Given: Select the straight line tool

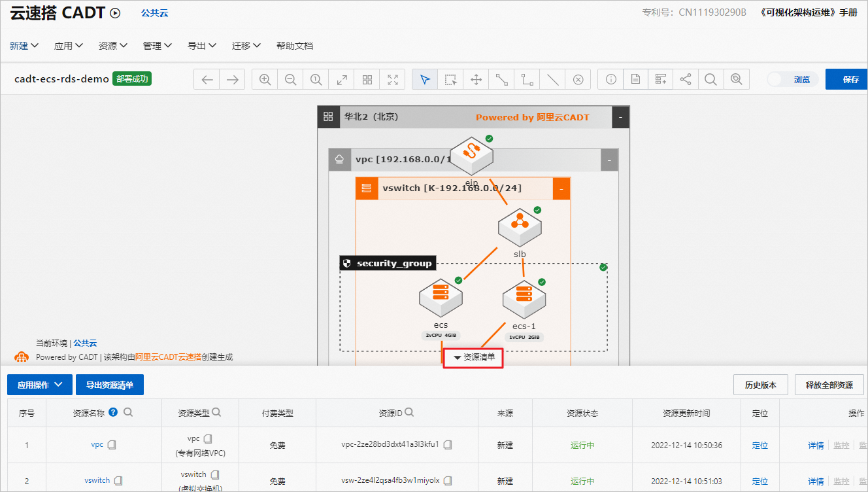Looking at the screenshot, I should point(552,80).
